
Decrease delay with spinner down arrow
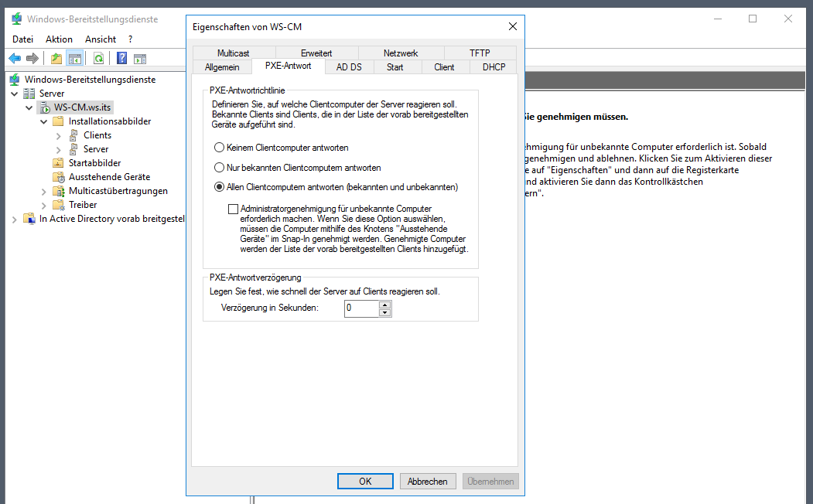coord(384,312)
